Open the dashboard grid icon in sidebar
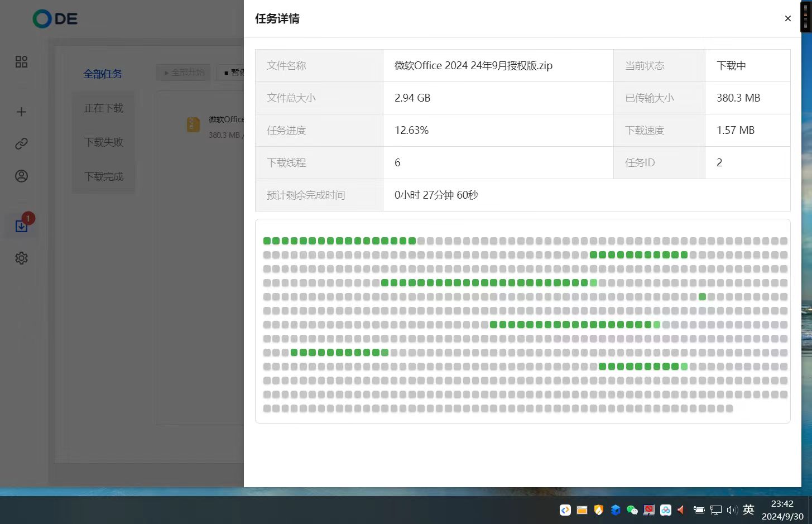 (21, 61)
